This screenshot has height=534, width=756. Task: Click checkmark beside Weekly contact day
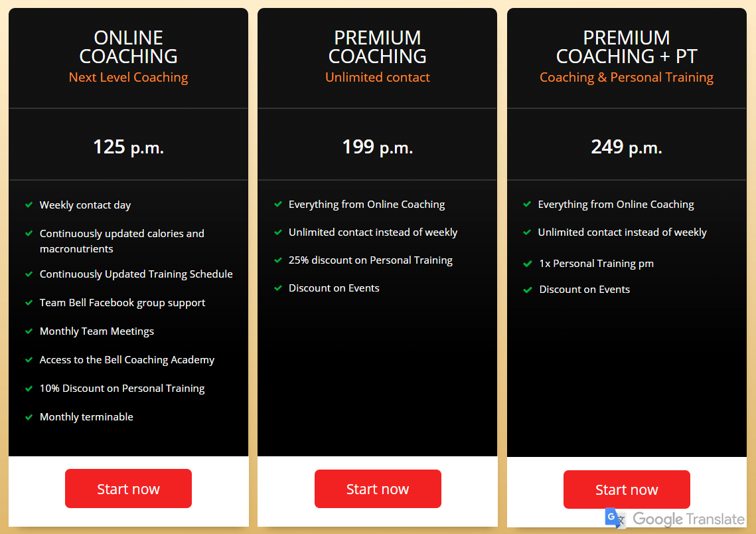click(29, 205)
